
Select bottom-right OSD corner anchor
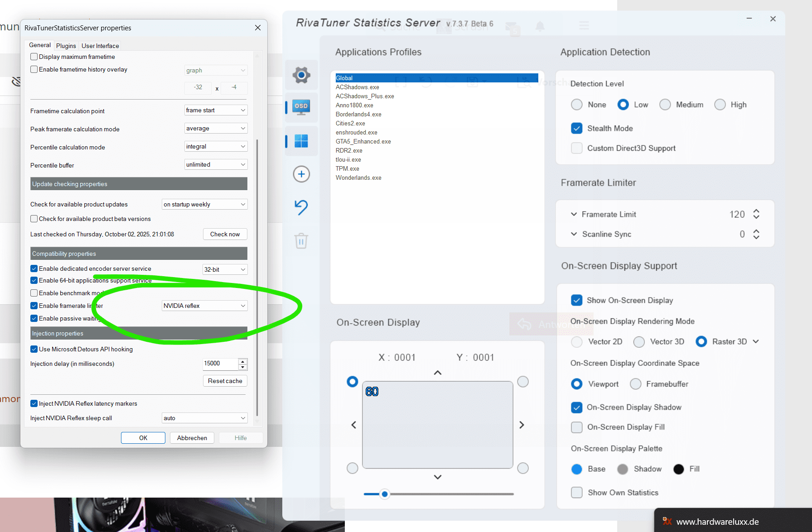523,468
